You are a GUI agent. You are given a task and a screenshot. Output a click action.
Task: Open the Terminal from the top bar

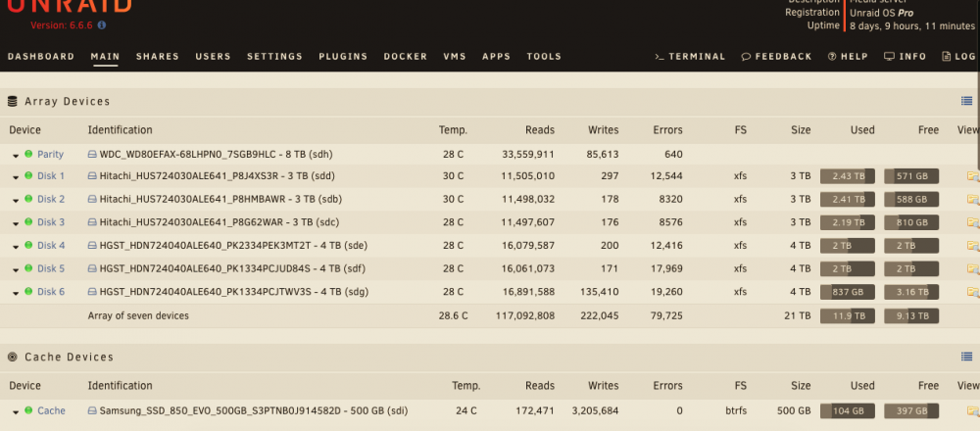coord(690,56)
